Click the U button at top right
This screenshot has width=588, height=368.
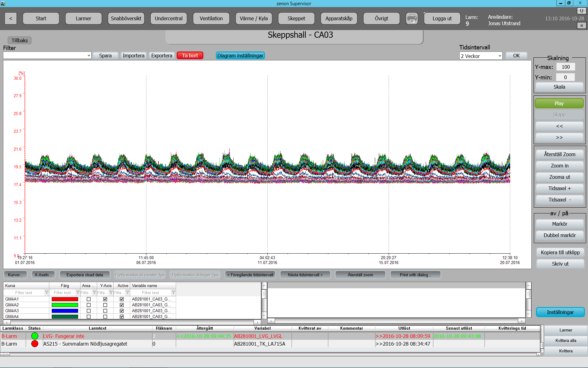point(581,11)
